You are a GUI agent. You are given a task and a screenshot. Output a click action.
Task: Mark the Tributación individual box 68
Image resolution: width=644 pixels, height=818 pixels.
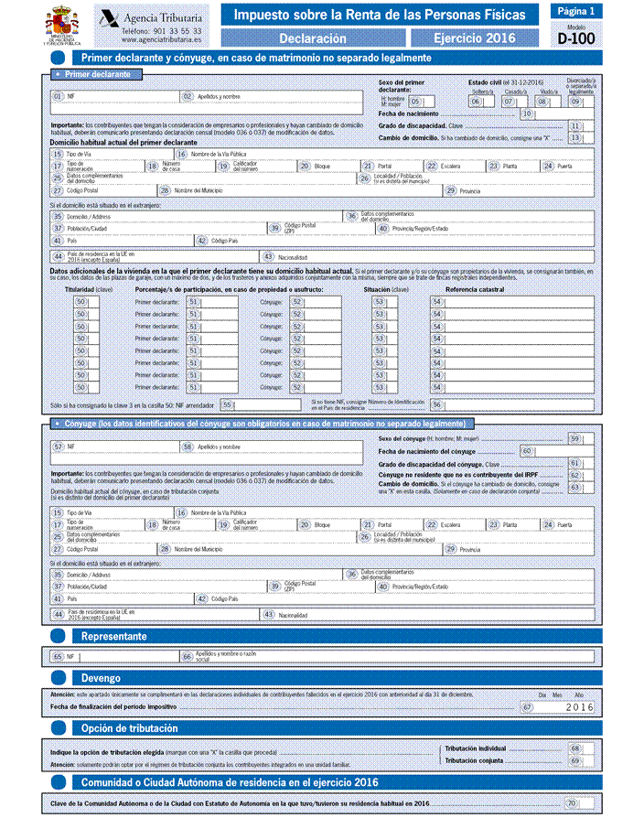(x=586, y=748)
